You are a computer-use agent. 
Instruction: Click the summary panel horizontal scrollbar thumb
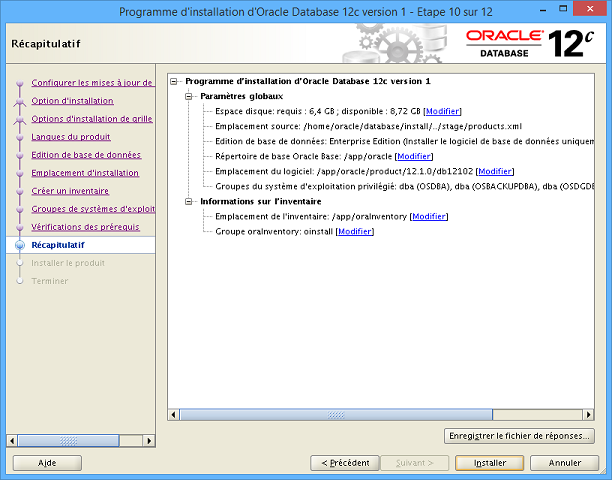pos(336,414)
